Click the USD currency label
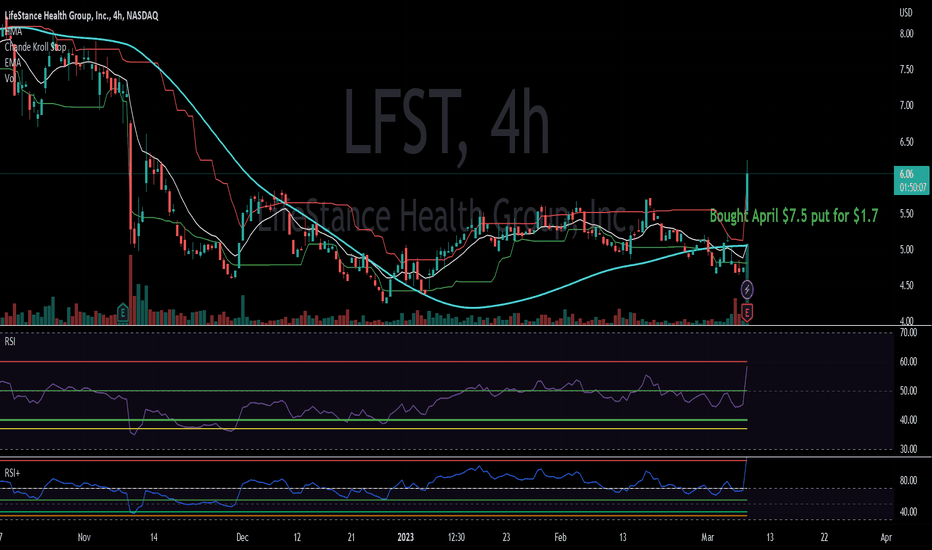Image resolution: width=932 pixels, height=550 pixels. (x=905, y=13)
